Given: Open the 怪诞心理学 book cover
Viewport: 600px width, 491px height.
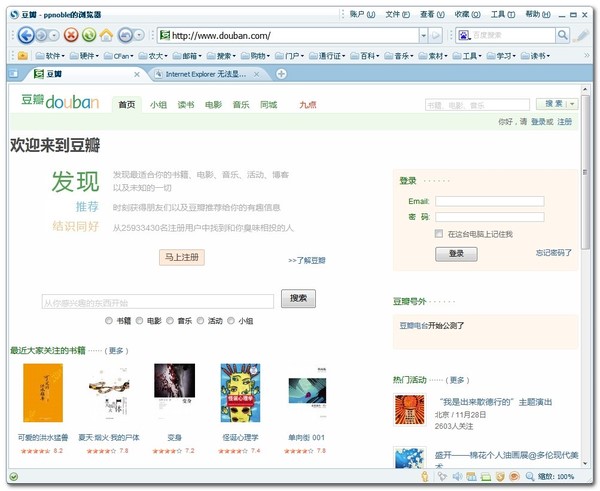Looking at the screenshot, I should click(240, 393).
